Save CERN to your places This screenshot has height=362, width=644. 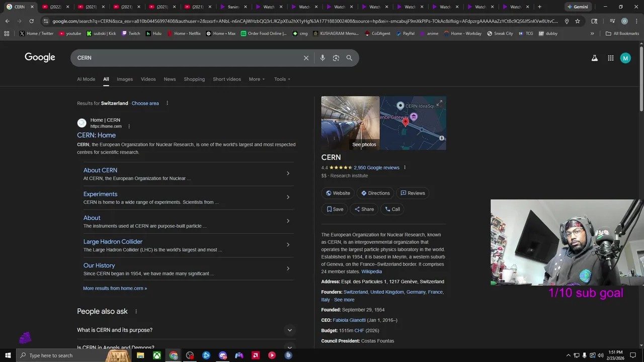coord(335,209)
